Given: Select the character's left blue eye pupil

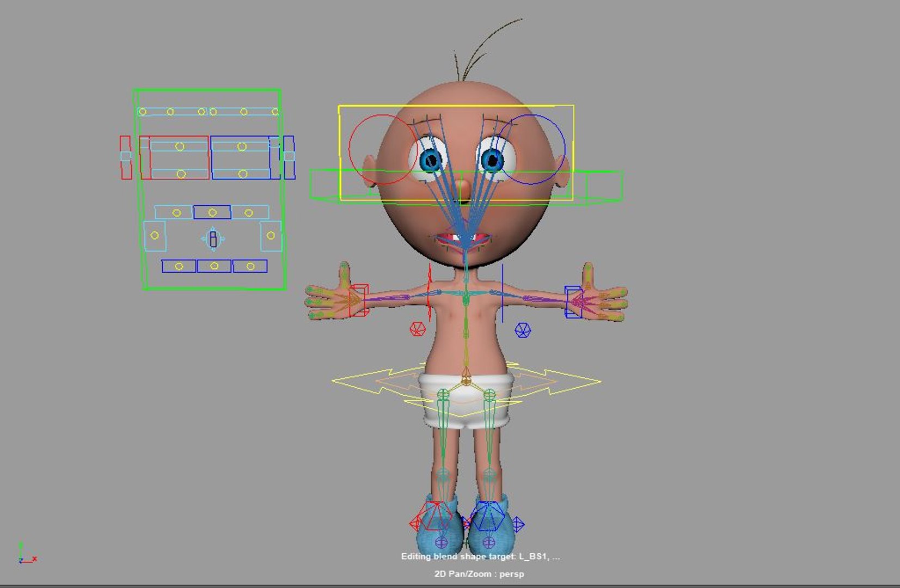Looking at the screenshot, I should point(492,160).
